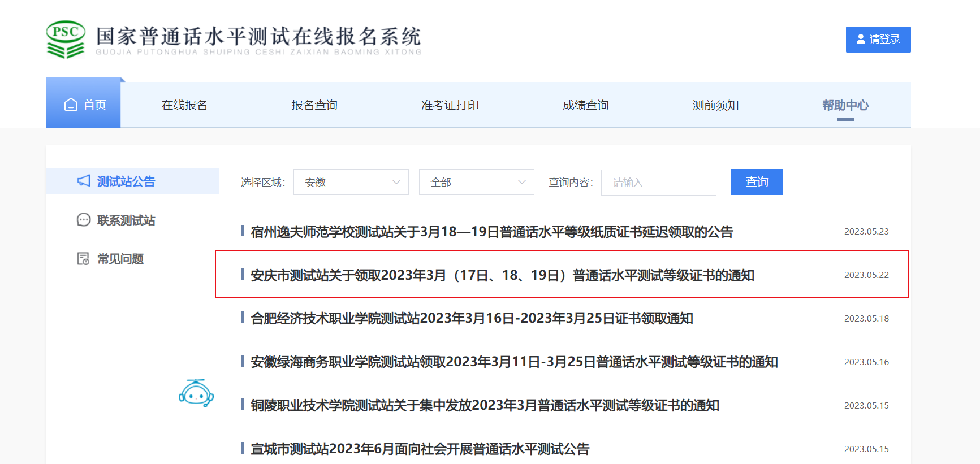The image size is (980, 464).
Task: Open 宿州逸夫师范学校测试站 announcement
Action: 492,232
